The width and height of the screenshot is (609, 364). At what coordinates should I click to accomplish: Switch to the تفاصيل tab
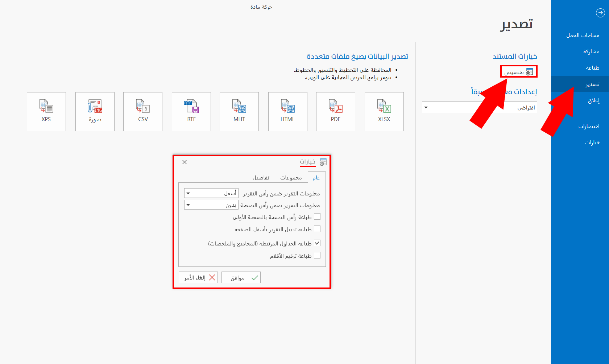[x=261, y=177]
